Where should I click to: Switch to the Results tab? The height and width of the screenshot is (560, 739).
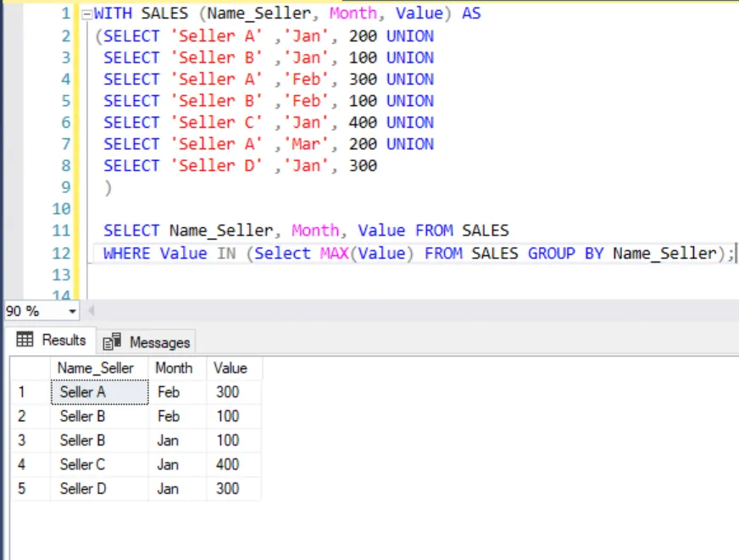52,340
